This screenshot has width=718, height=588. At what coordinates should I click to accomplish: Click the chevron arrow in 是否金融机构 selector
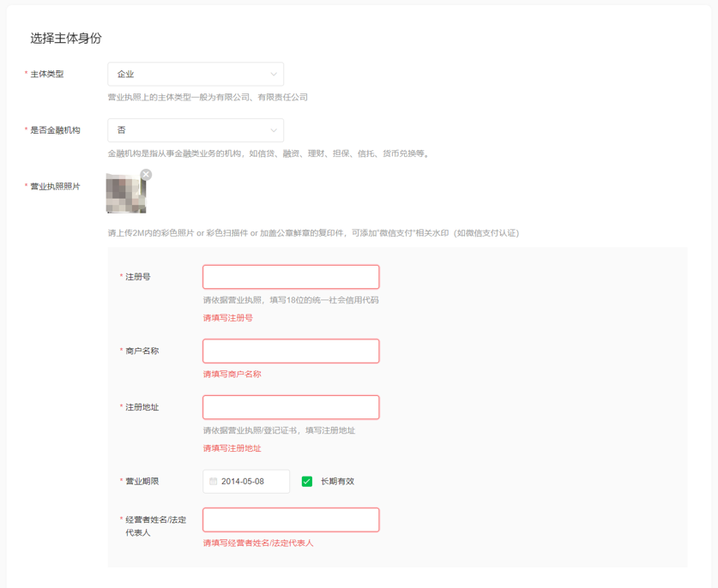point(274,130)
